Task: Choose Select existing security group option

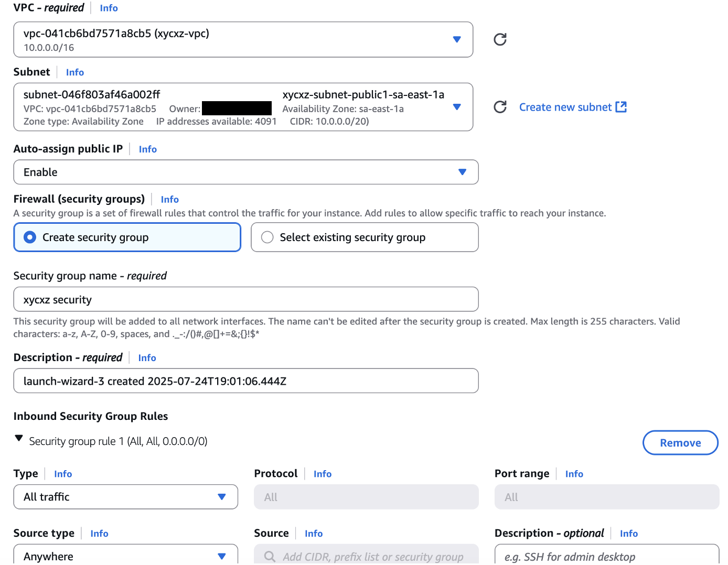Action: [267, 237]
